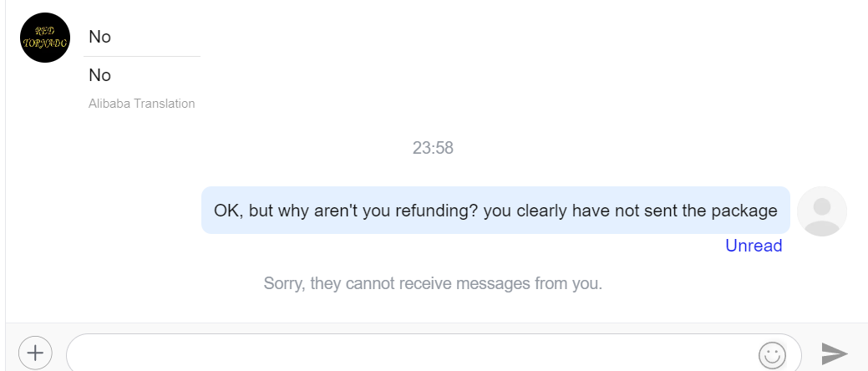868x371 pixels.
Task: Click "RED TORNADO" text inside the avatar
Action: tap(45, 37)
